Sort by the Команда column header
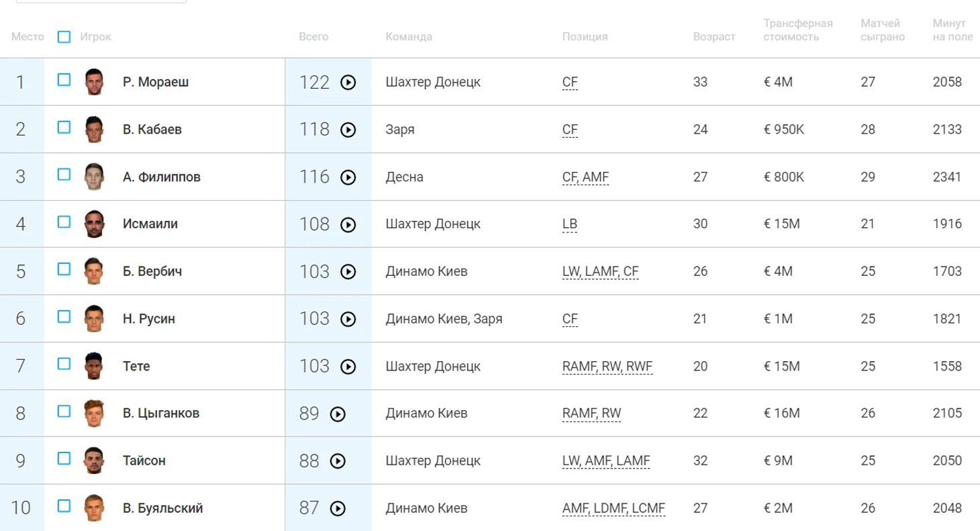The width and height of the screenshot is (980, 531). (409, 37)
